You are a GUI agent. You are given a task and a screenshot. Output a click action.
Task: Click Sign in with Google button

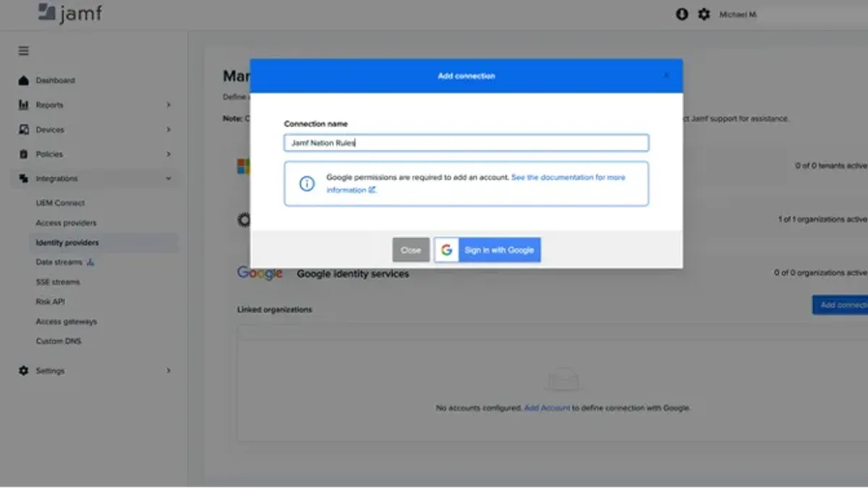488,250
